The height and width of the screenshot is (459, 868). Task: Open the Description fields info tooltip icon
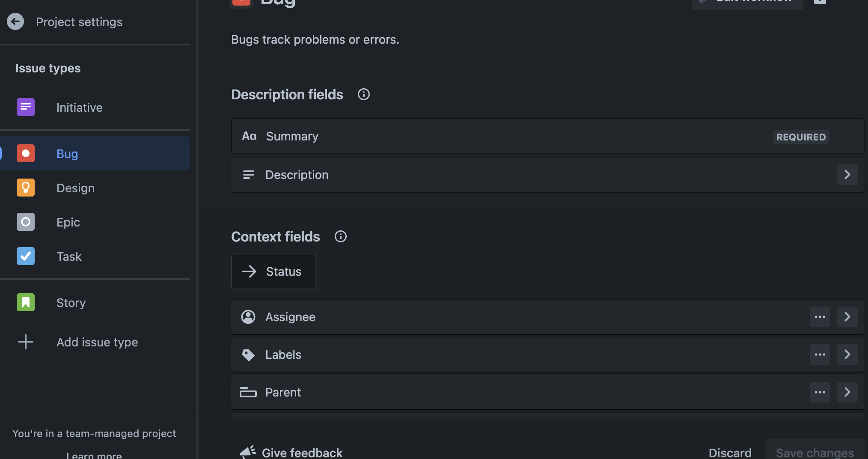363,94
